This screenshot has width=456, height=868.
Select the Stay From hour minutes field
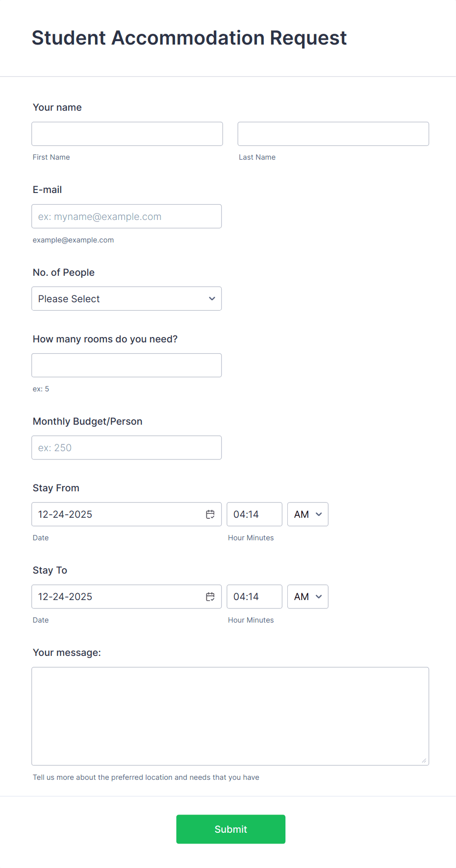click(x=254, y=514)
